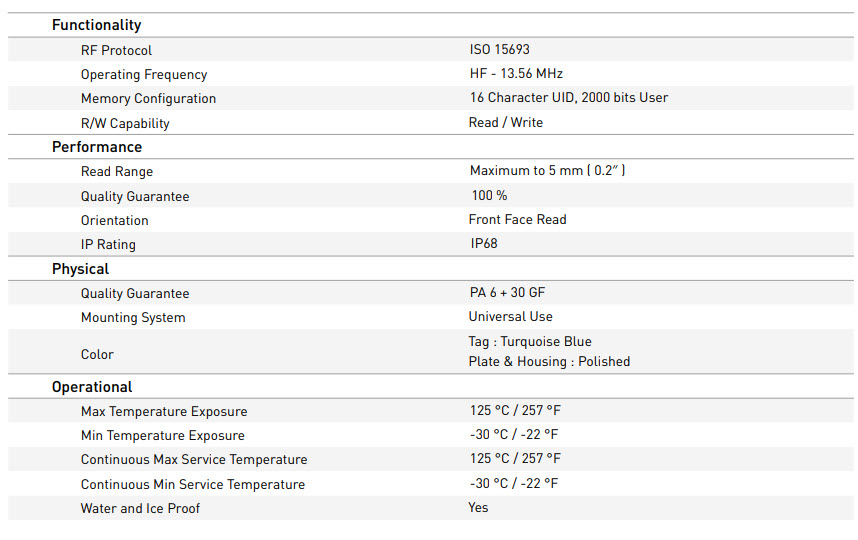Click the IP68 rating value
The height and width of the screenshot is (540, 858).
tap(484, 243)
